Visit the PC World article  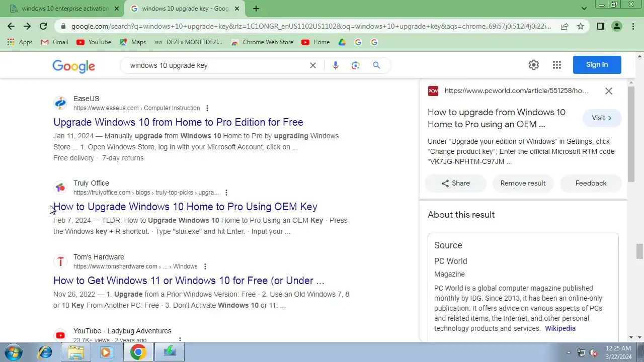[x=602, y=118]
